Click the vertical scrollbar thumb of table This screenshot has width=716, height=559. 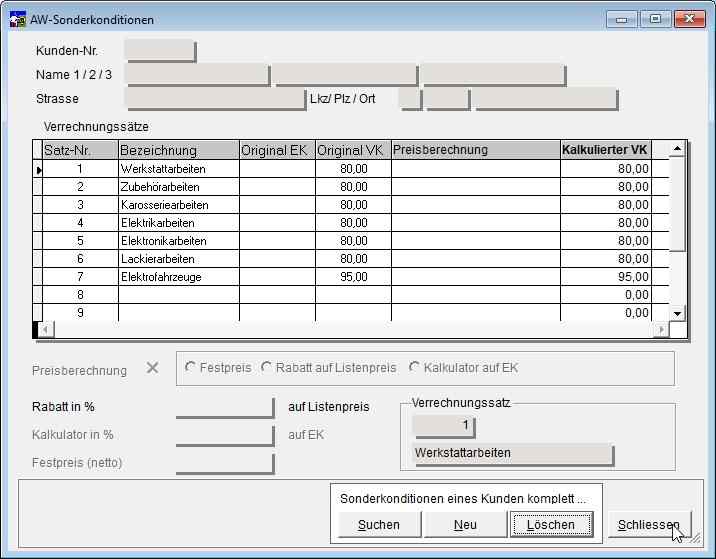click(x=678, y=204)
